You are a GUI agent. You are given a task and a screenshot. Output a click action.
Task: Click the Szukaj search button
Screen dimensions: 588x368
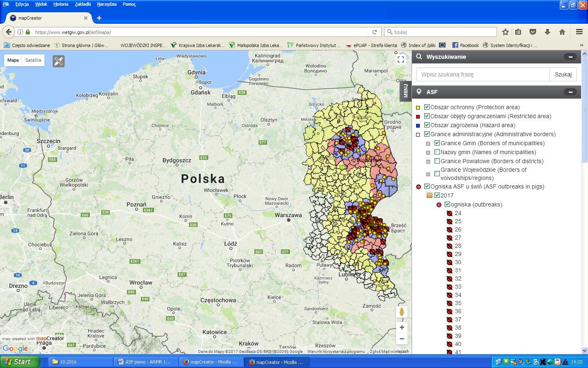(x=563, y=74)
